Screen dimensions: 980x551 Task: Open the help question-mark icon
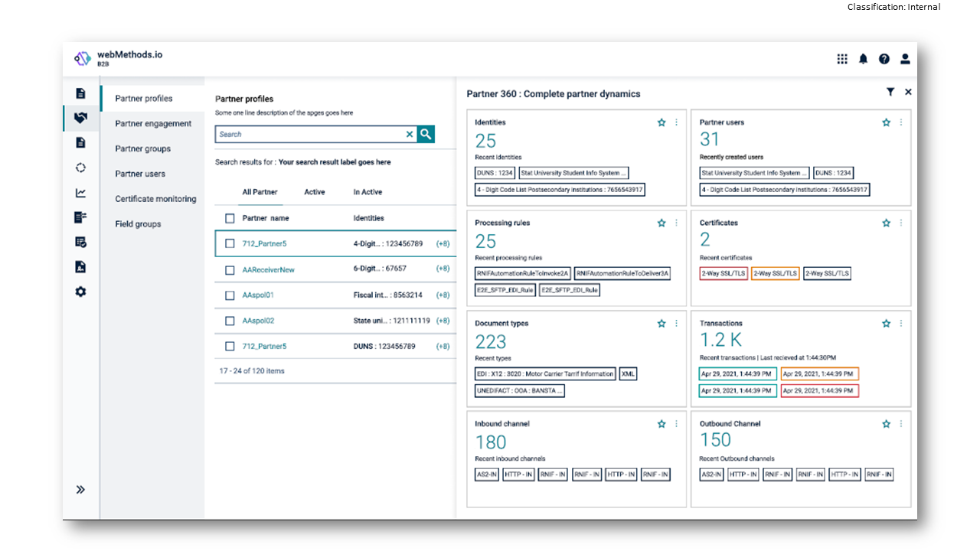click(884, 58)
